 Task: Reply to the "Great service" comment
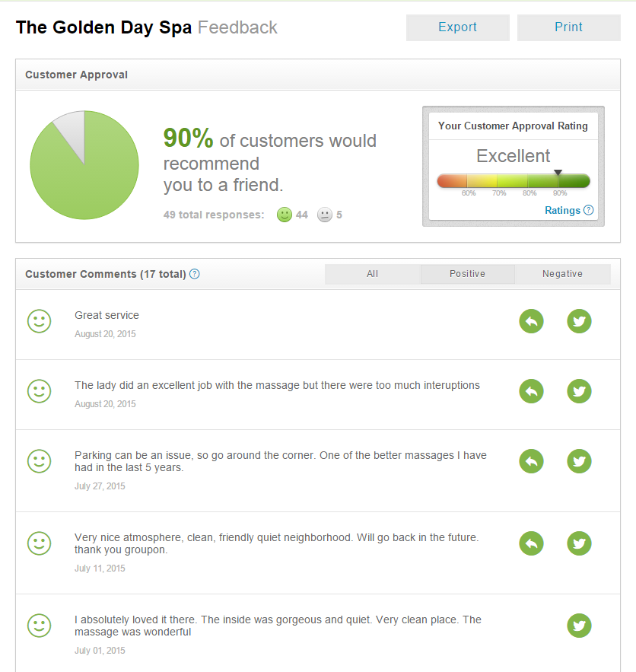[531, 321]
